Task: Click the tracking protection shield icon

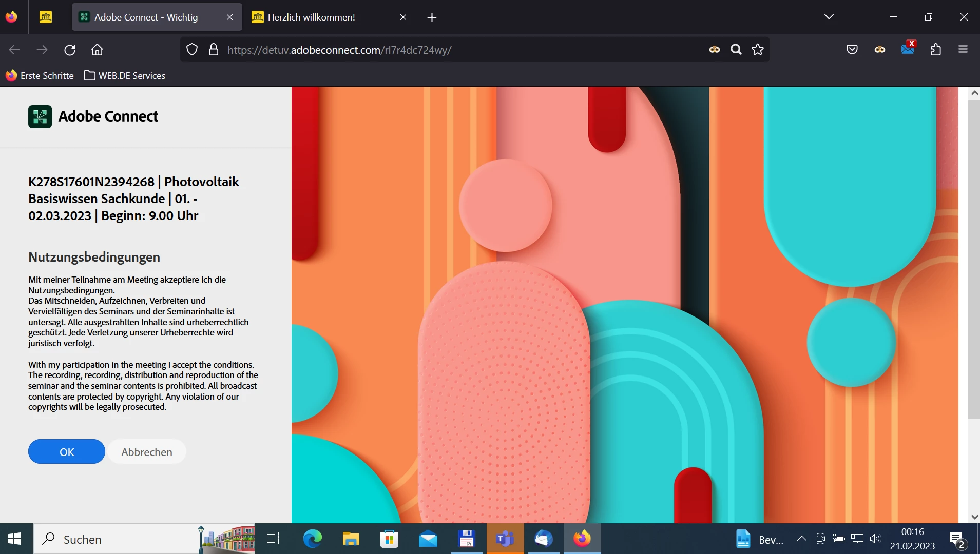Action: [191, 49]
